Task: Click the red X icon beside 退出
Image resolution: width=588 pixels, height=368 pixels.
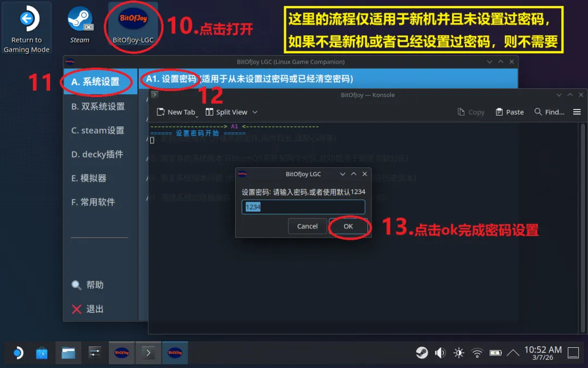Action: (x=77, y=309)
